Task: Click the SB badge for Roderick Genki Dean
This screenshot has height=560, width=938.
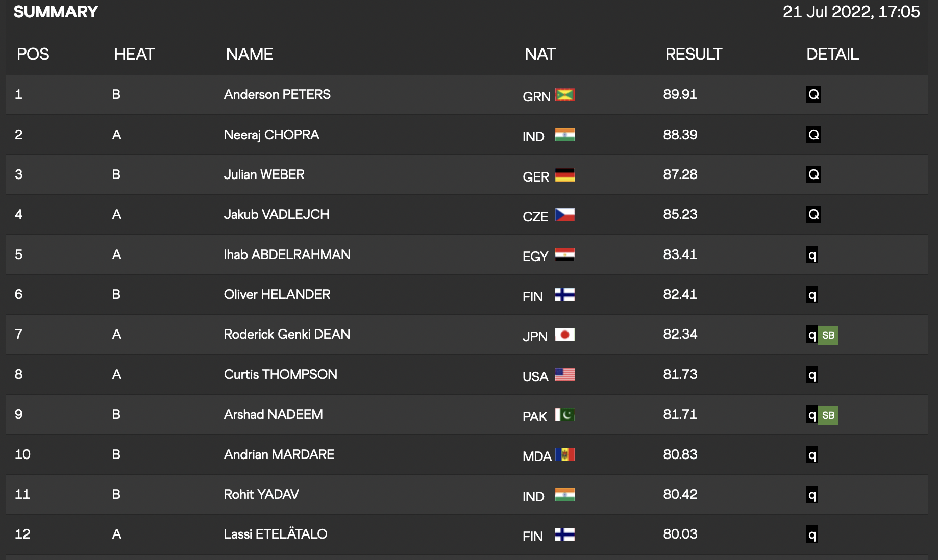Action: click(828, 335)
